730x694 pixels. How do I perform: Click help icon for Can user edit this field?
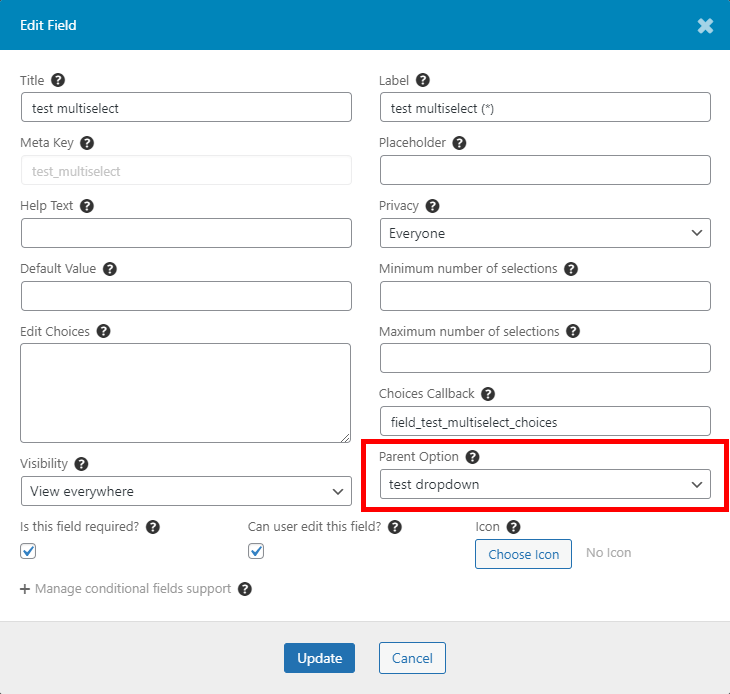tap(395, 527)
